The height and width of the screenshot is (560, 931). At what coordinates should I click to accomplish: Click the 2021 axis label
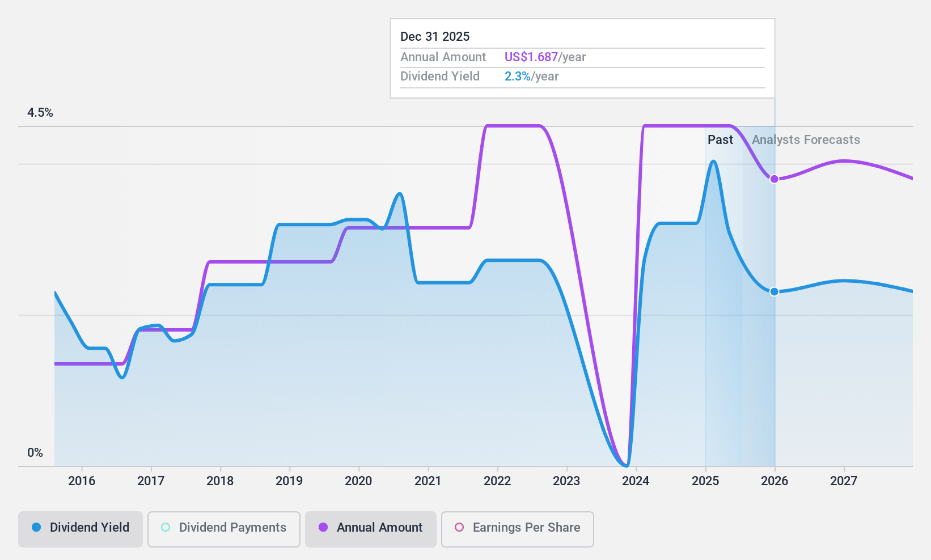pyautogui.click(x=428, y=481)
